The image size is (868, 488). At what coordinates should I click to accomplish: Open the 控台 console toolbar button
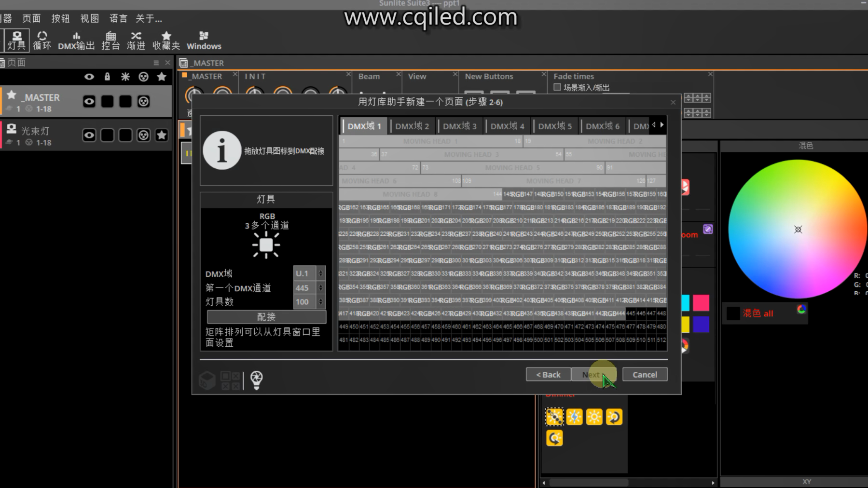point(110,41)
